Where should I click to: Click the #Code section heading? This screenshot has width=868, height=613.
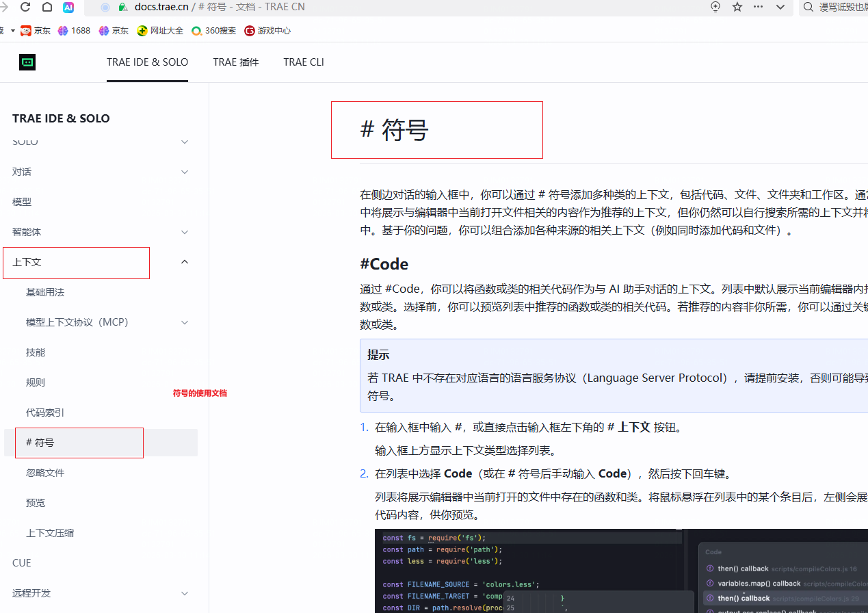click(384, 264)
